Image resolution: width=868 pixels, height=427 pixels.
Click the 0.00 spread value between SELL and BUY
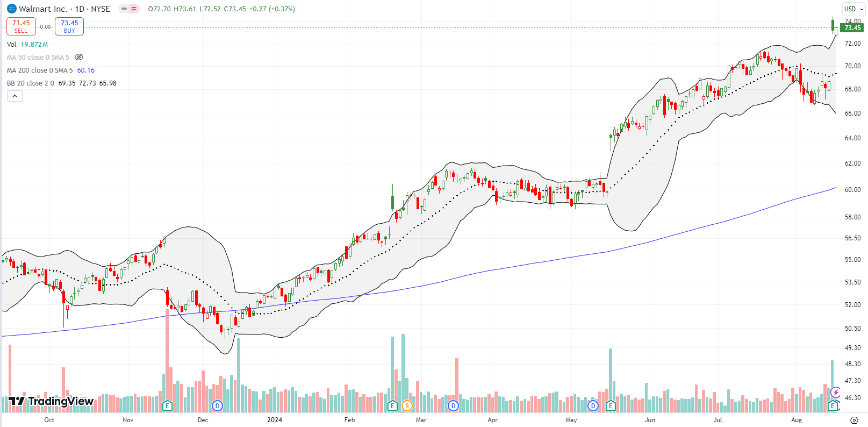click(45, 26)
